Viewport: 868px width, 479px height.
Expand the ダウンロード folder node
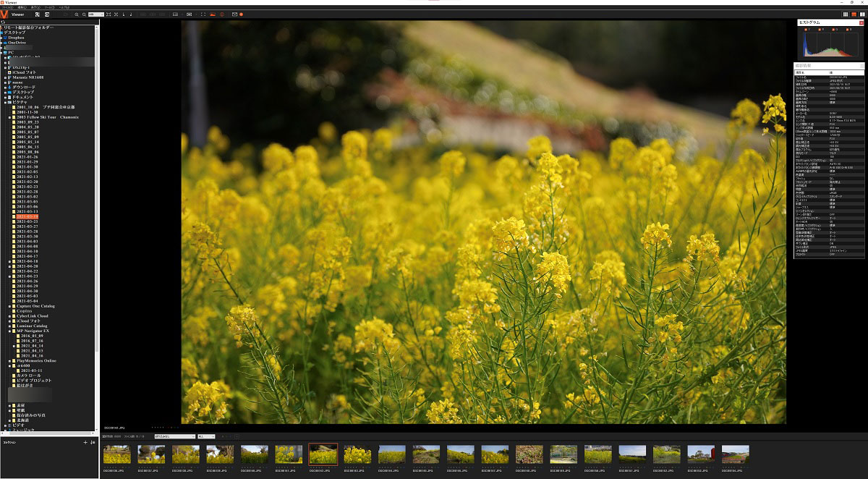6,88
